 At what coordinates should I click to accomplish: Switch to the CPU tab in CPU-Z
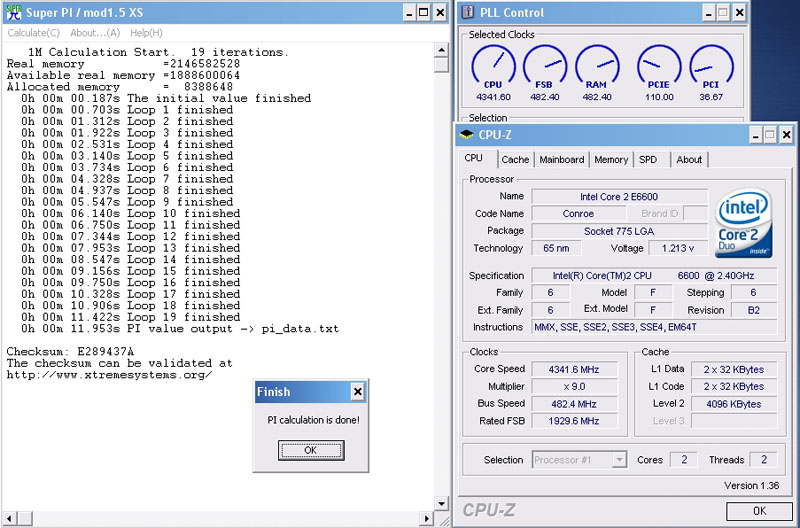coord(477,158)
